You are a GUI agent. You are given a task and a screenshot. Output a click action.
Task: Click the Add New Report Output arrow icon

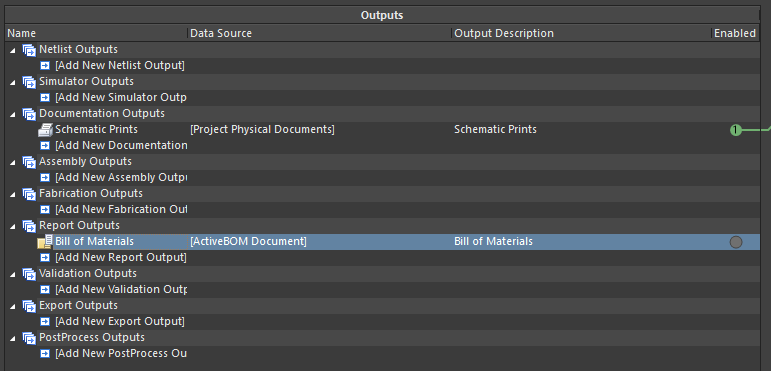coord(45,258)
